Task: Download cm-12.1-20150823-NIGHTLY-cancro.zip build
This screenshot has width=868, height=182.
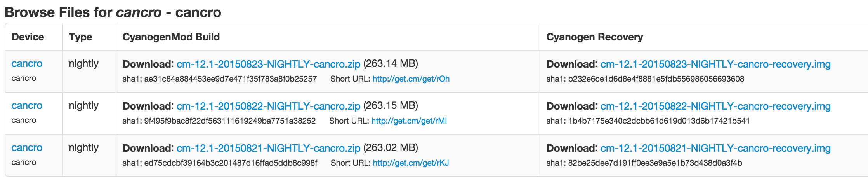Action: point(268,64)
